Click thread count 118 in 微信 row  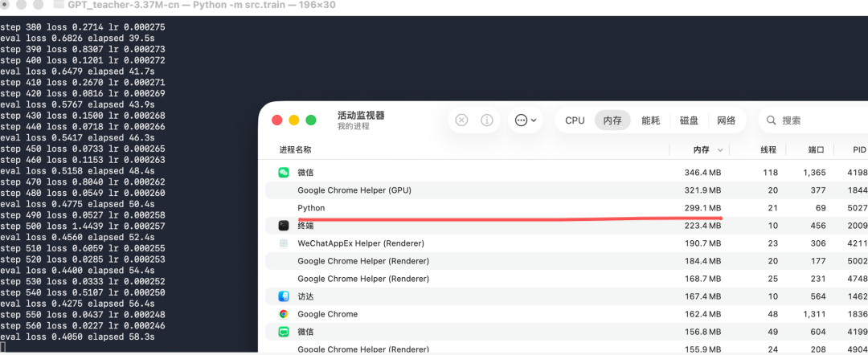(x=771, y=173)
